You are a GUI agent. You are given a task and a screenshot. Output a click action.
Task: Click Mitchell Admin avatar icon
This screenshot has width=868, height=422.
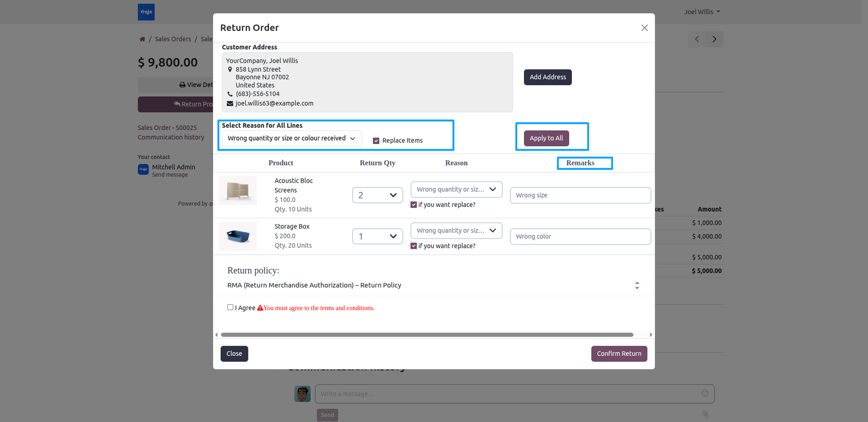pyautogui.click(x=143, y=169)
